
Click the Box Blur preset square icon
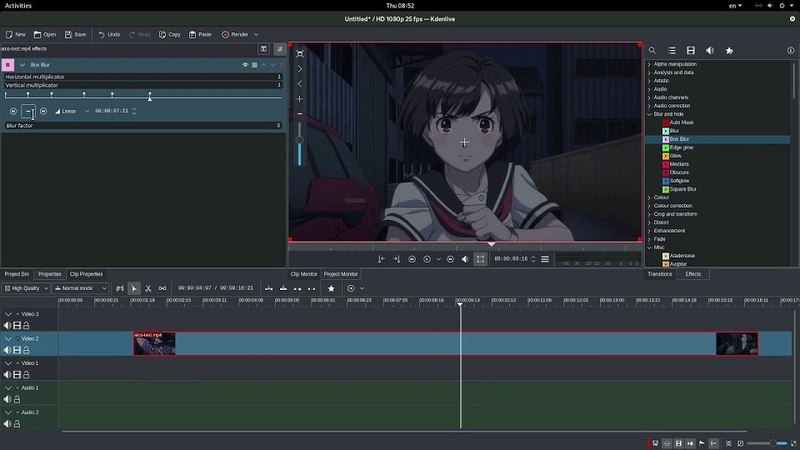coord(255,65)
